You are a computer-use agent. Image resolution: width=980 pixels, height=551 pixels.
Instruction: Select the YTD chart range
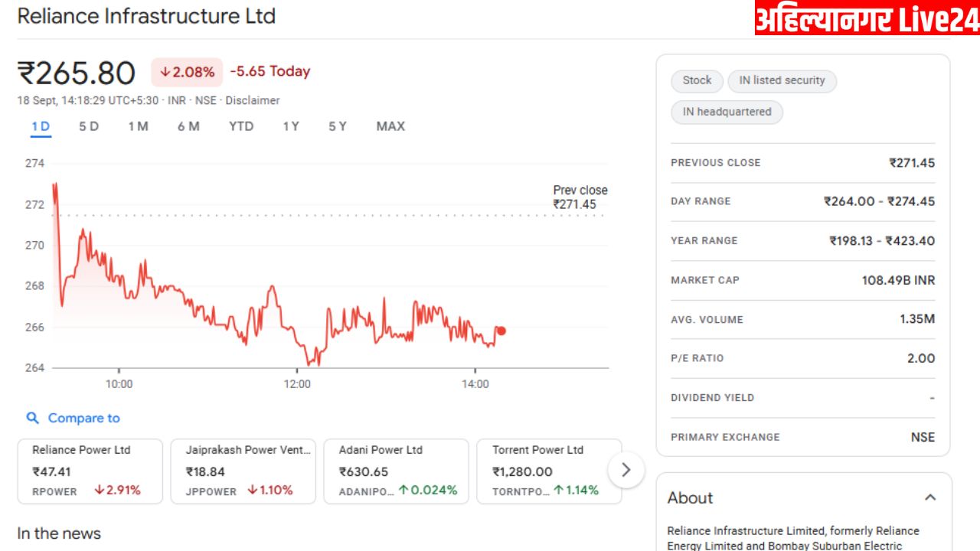point(241,126)
